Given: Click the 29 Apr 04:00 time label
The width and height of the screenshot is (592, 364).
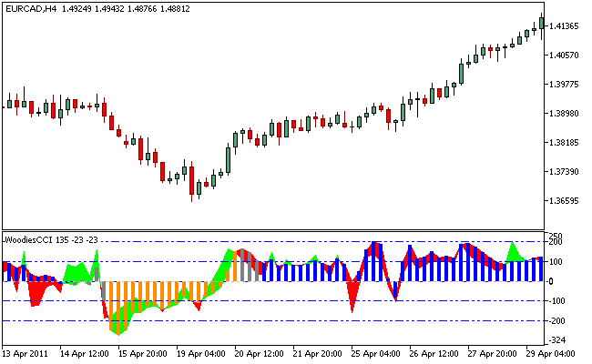Looking at the screenshot, I should pos(551,354).
